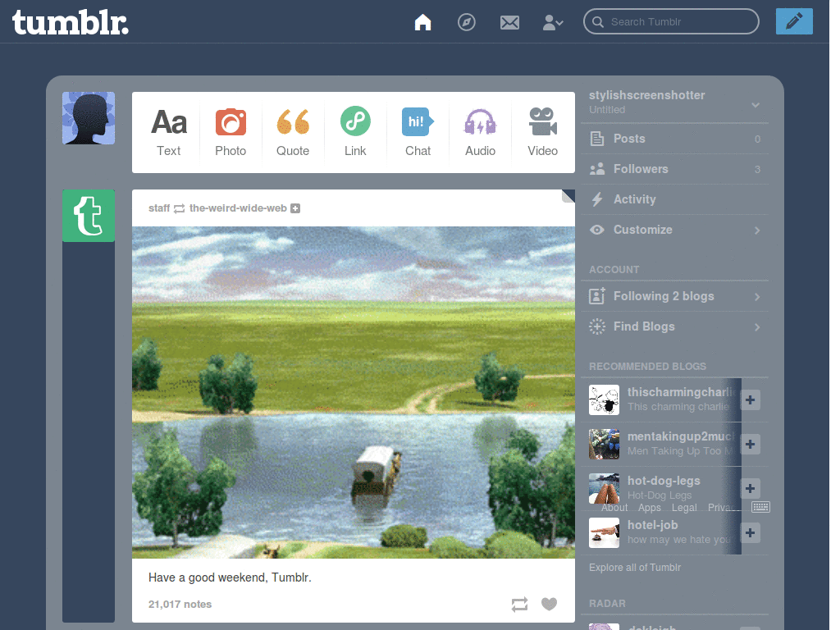The image size is (840, 630).
Task: Open the Apps footer link
Action: tap(650, 507)
